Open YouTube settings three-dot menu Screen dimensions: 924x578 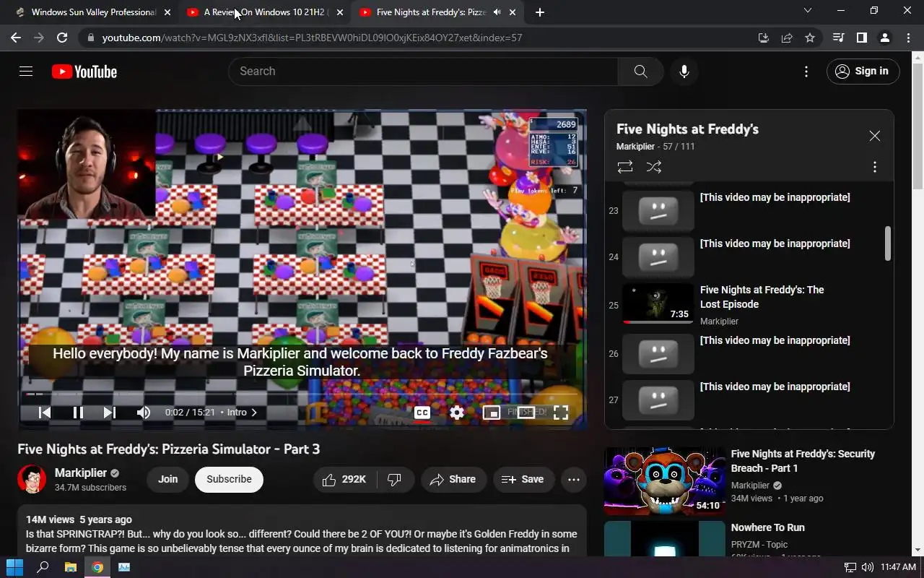(x=806, y=72)
